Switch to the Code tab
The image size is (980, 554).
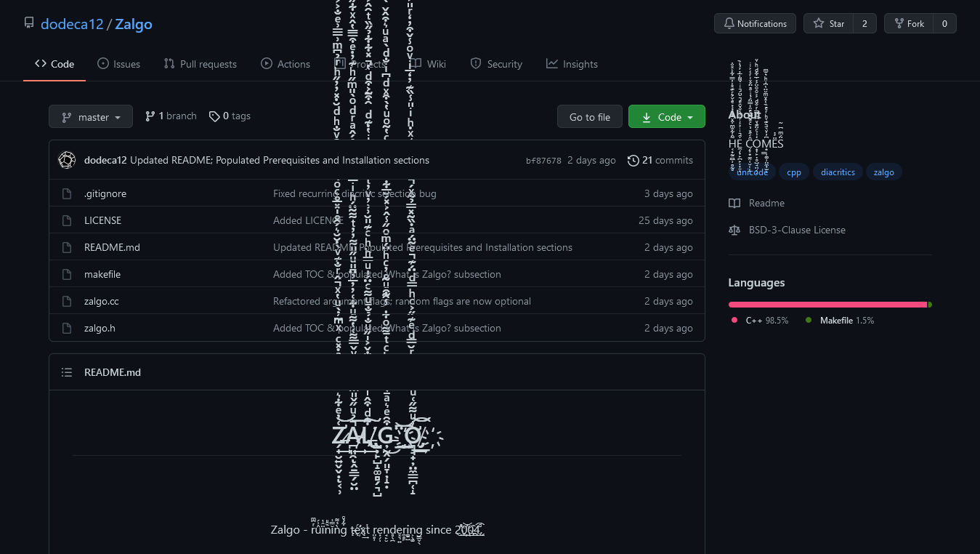tap(54, 64)
